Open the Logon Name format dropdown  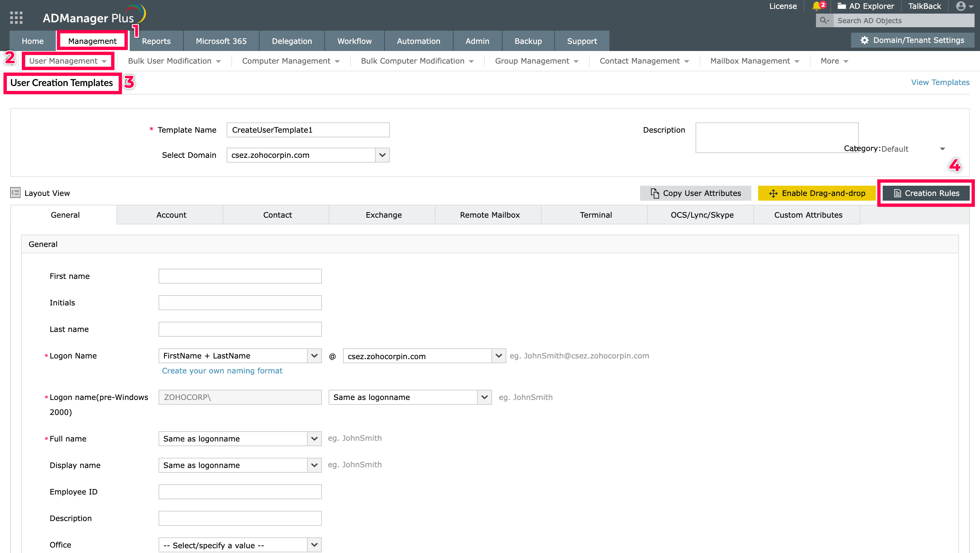[314, 356]
